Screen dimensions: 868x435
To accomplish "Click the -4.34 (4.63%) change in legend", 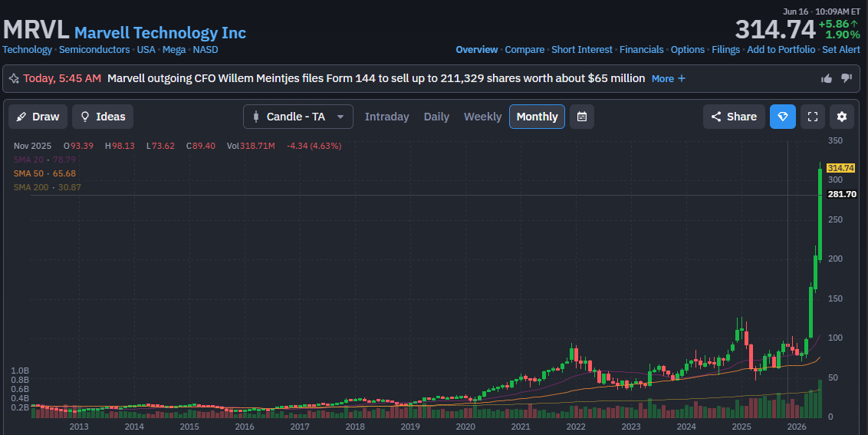I will [x=314, y=146].
